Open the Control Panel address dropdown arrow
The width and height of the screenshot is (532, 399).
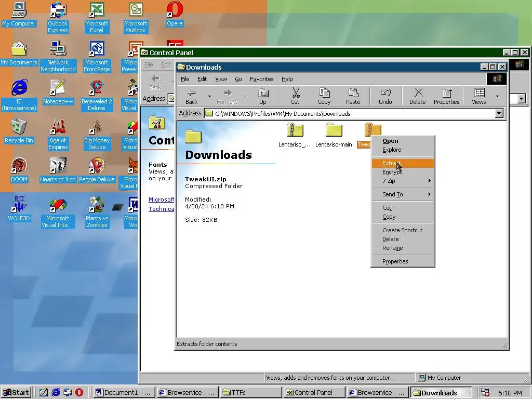(x=522, y=99)
